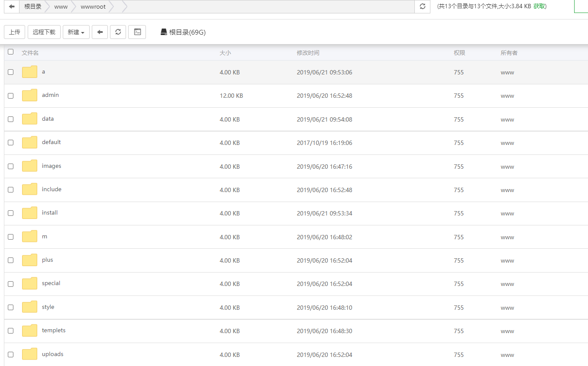Click the empty area of the path bar
The image size is (588, 366).
coord(268,6)
